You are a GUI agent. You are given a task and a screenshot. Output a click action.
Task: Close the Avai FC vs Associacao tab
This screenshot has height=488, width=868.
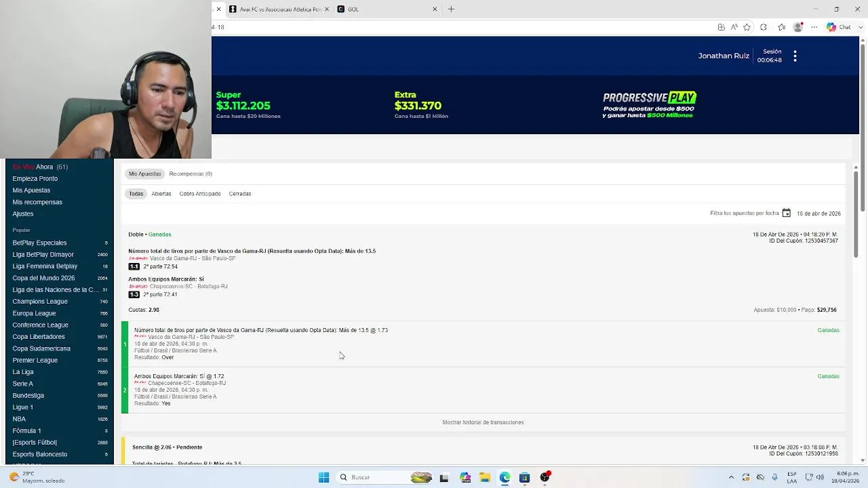coord(327,9)
